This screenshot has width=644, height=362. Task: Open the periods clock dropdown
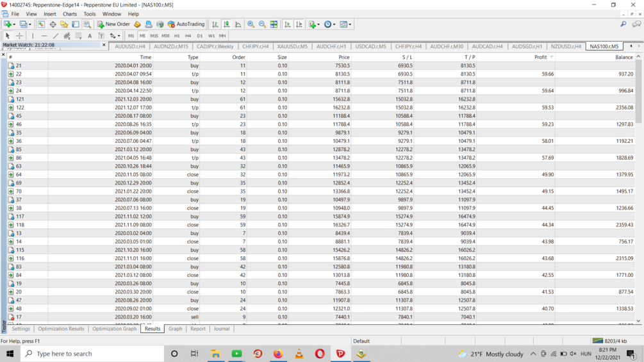click(x=330, y=24)
